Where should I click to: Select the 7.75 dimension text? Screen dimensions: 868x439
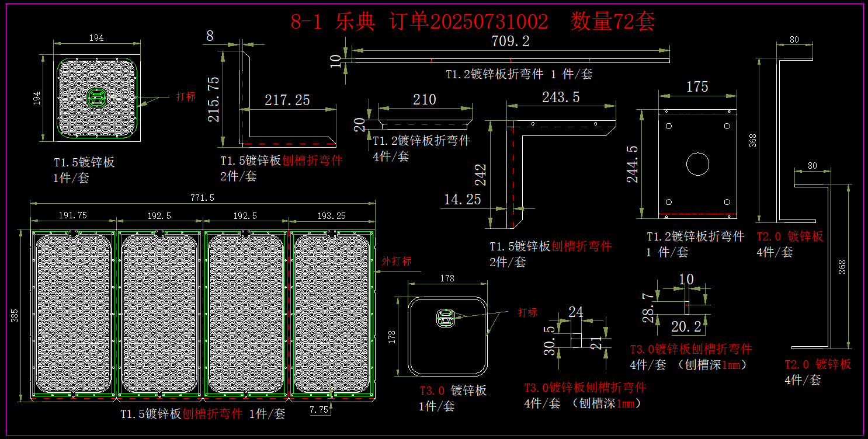point(319,410)
